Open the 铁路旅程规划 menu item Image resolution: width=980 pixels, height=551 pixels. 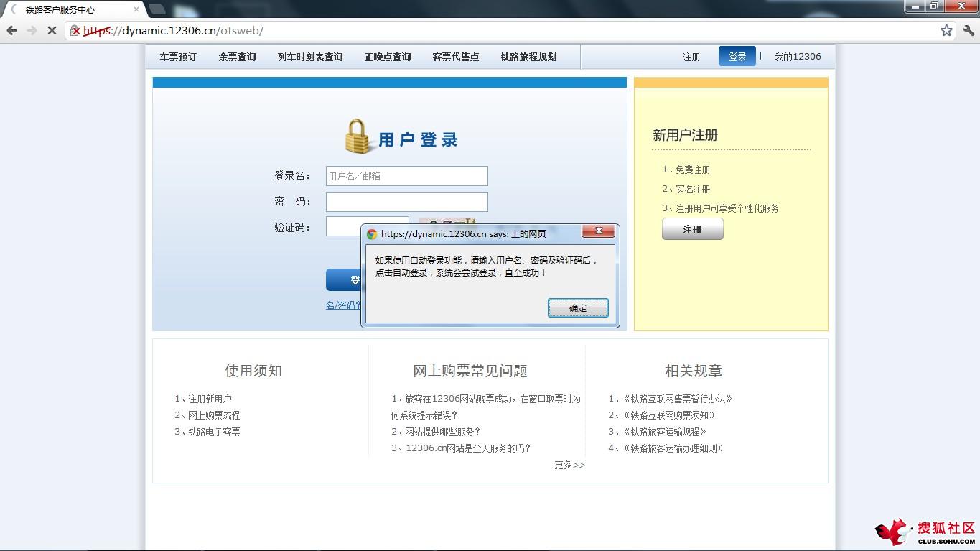click(529, 57)
